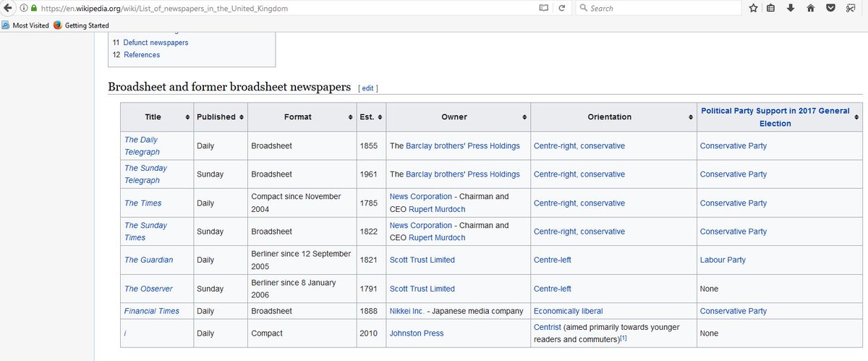Sort table by the Orientation column arrows
Screen dimensions: 868x361
[691, 117]
